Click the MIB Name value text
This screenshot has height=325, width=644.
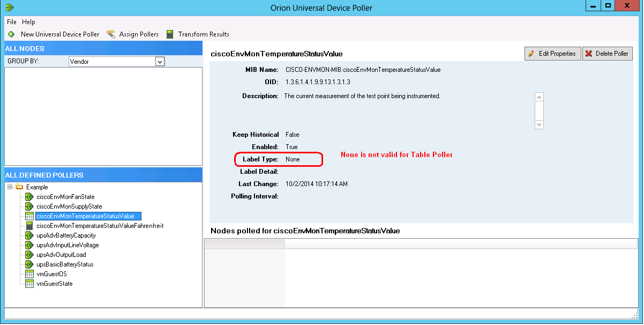click(x=363, y=70)
